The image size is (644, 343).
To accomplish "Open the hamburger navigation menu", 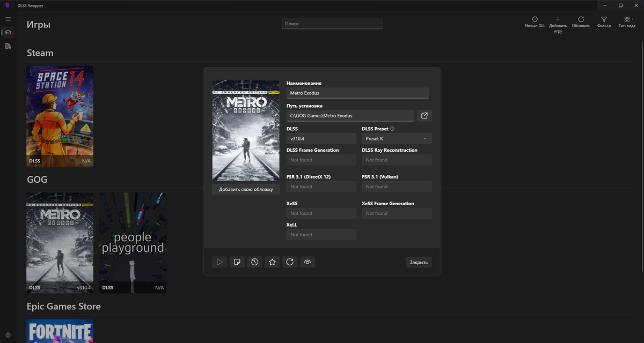I will coord(8,19).
